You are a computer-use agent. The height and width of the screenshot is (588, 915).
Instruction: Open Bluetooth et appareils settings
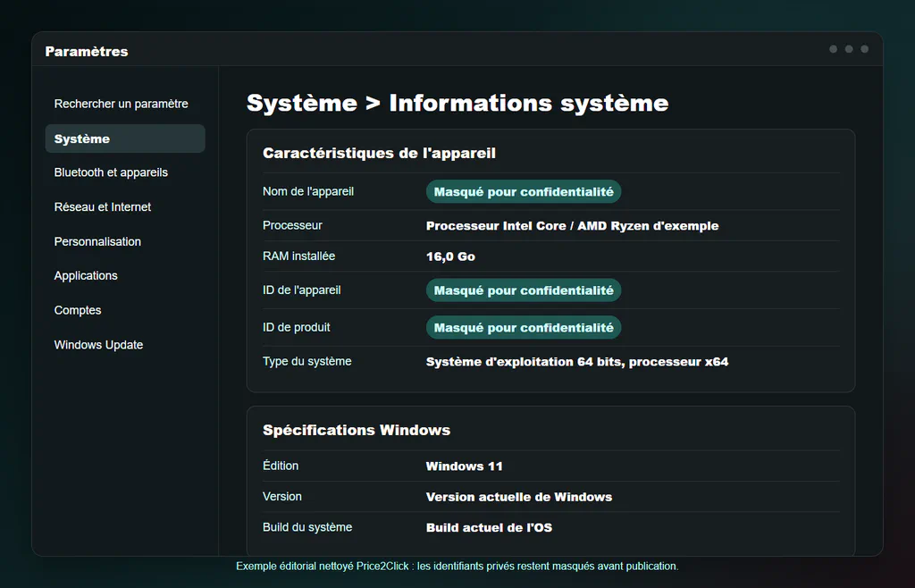(x=125, y=172)
